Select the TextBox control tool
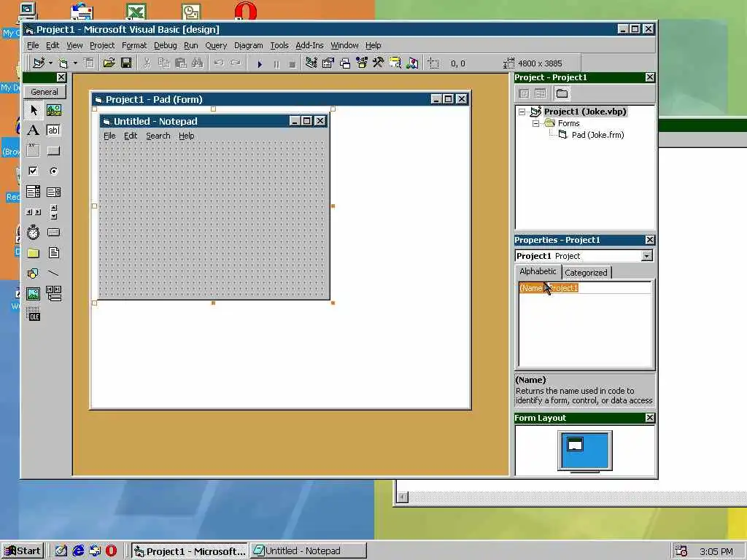The image size is (747, 560). 54,130
